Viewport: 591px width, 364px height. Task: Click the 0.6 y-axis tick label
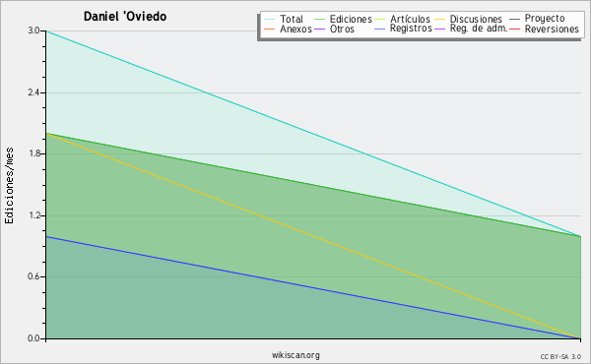33,277
